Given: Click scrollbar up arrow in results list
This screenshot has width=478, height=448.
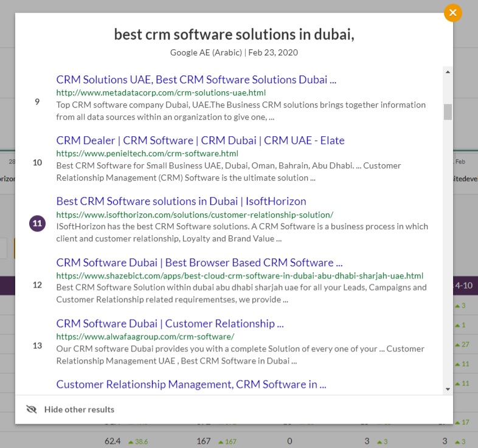Looking at the screenshot, I should click(448, 72).
